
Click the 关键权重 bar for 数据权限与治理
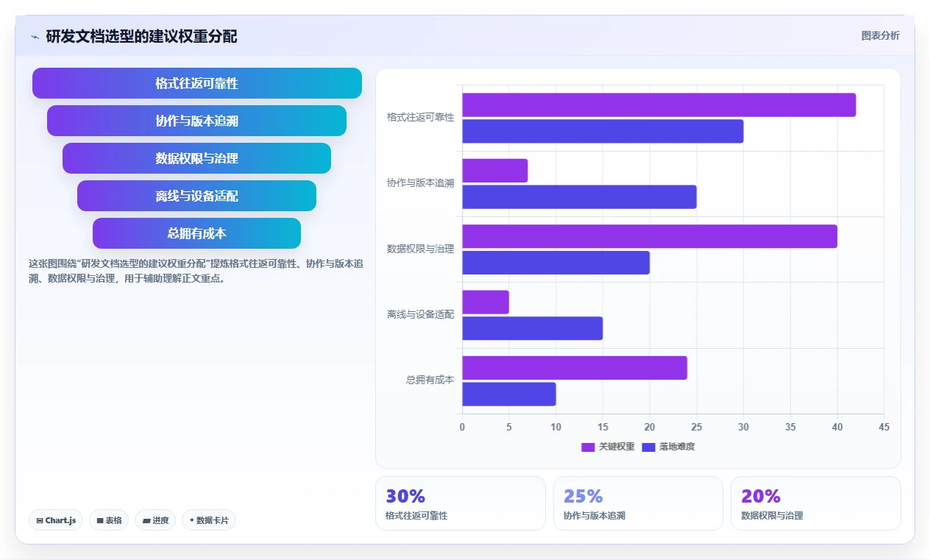pos(650,236)
